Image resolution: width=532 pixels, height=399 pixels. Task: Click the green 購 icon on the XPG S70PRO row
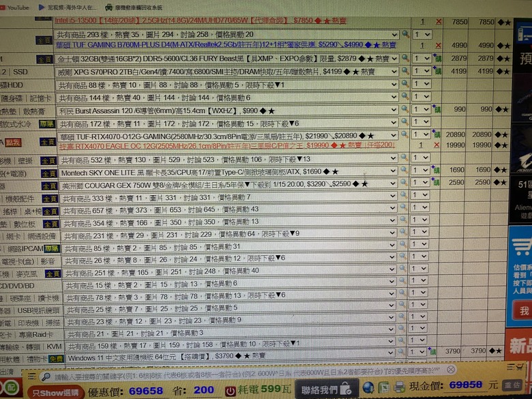[437, 71]
